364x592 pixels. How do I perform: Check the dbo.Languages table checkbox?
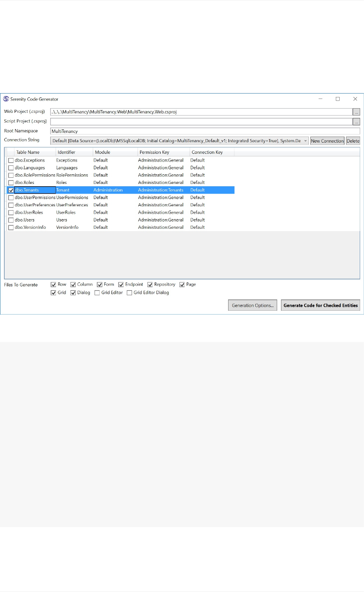coord(11,168)
